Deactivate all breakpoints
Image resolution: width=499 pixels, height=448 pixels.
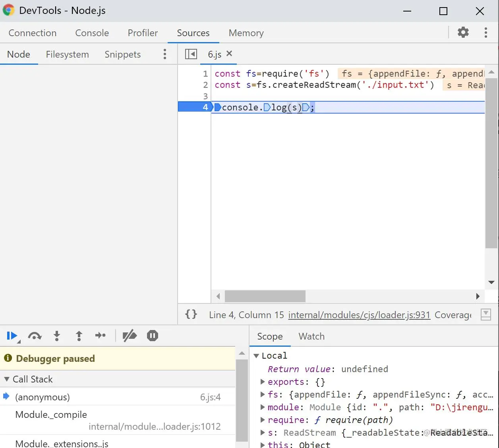130,336
